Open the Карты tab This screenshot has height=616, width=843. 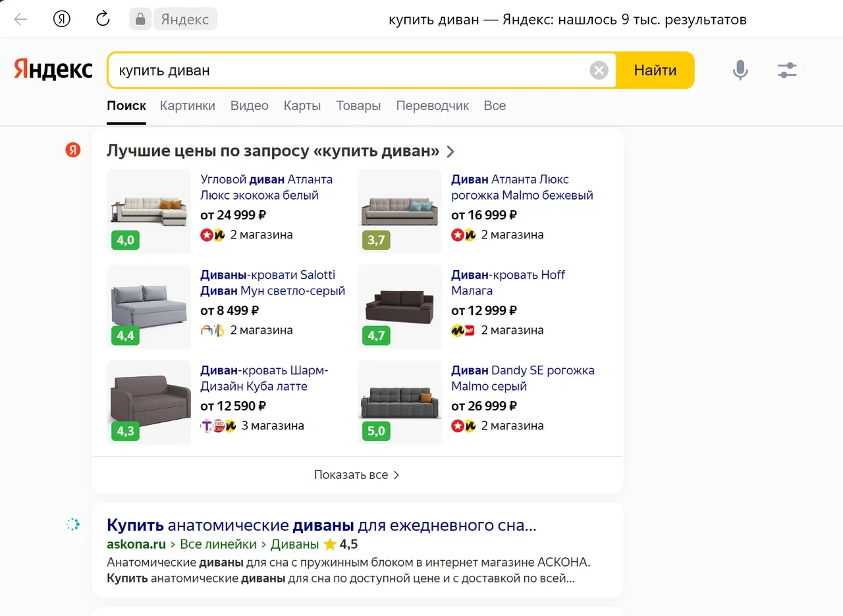point(302,105)
